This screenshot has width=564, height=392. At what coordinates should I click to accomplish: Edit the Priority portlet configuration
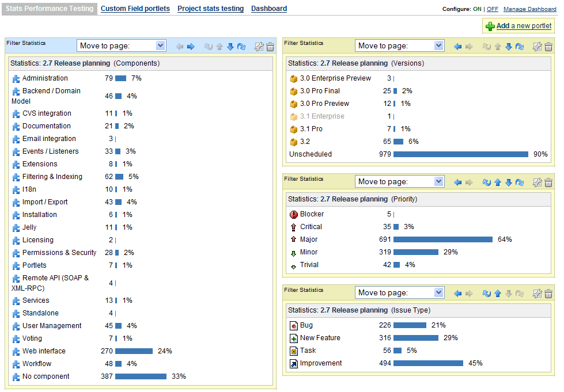(537, 182)
